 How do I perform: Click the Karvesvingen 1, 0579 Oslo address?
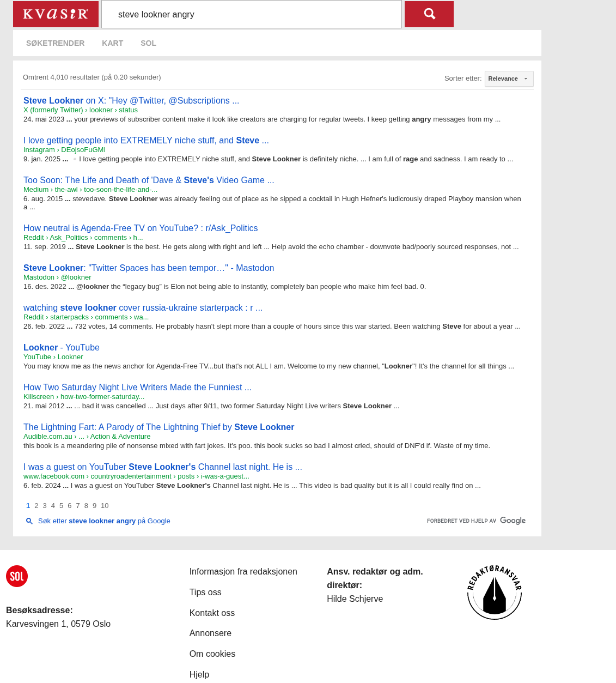[58, 624]
